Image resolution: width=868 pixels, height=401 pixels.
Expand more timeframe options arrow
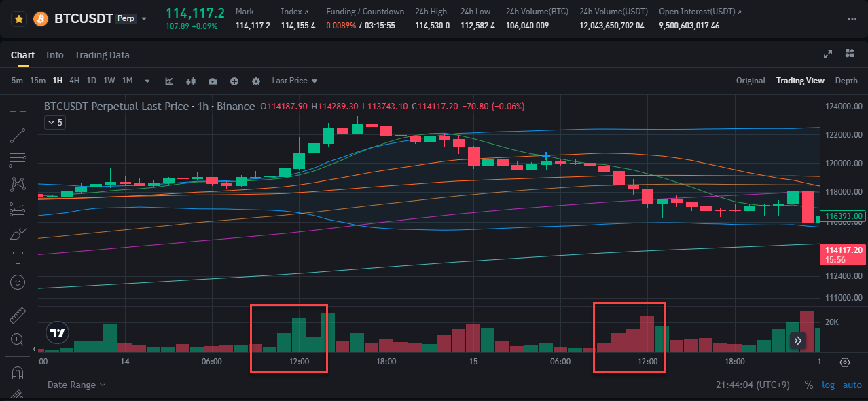[x=147, y=81]
